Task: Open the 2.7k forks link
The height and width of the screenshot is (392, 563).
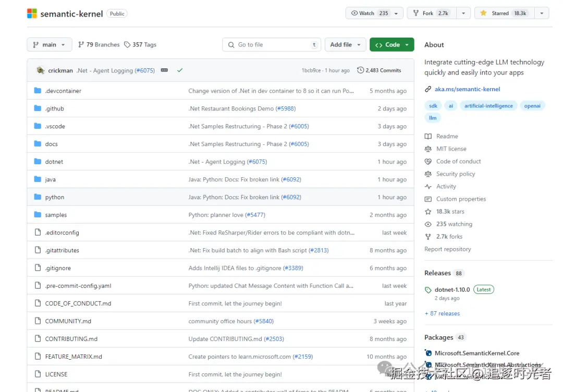Action: (x=449, y=236)
